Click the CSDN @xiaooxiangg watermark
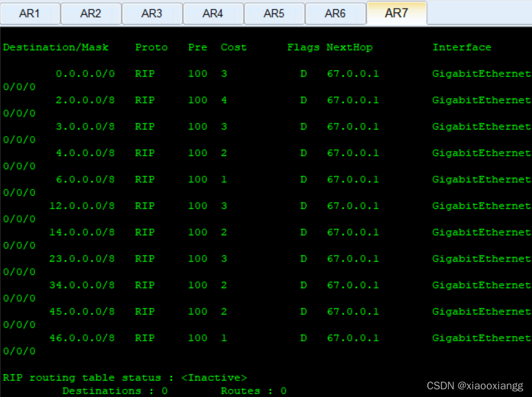This screenshot has width=532, height=397. click(x=475, y=386)
